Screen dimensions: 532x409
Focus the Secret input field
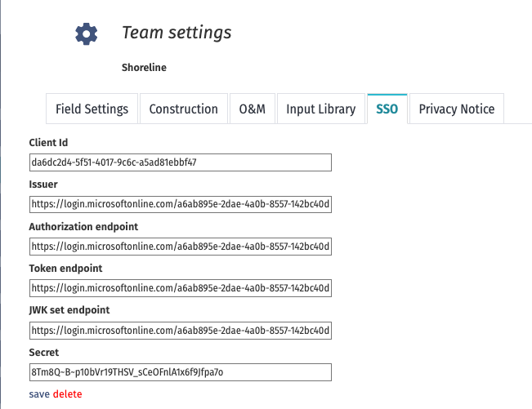(181, 372)
